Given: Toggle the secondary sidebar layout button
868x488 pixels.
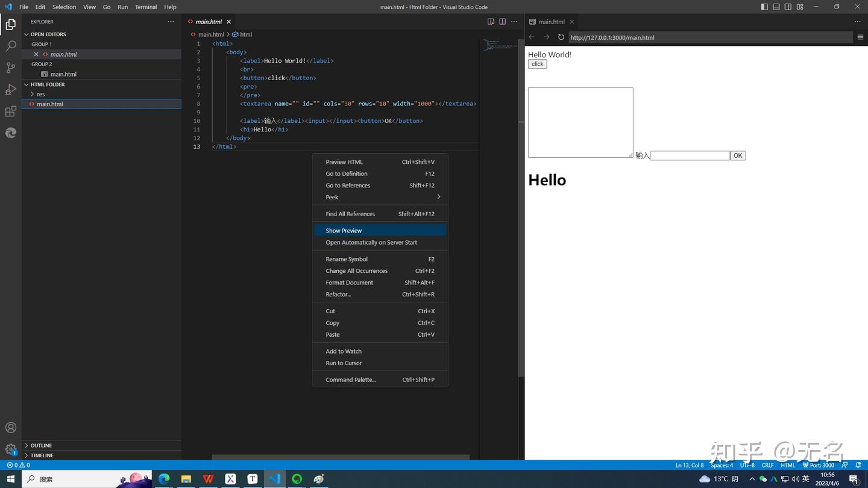Looking at the screenshot, I should pos(788,7).
